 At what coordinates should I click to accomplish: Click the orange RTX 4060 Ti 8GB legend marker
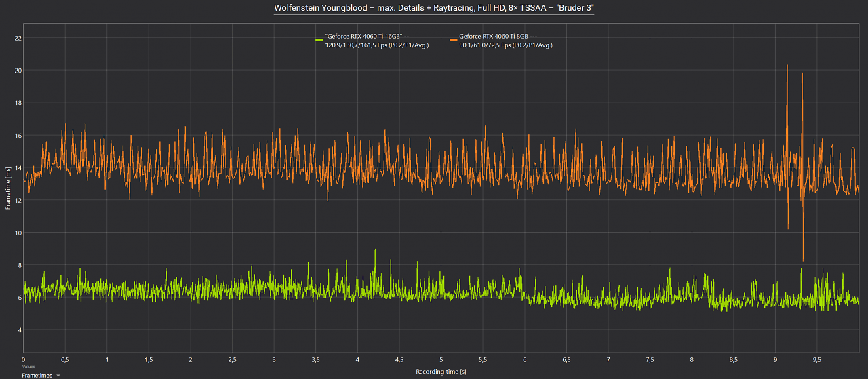coord(453,41)
